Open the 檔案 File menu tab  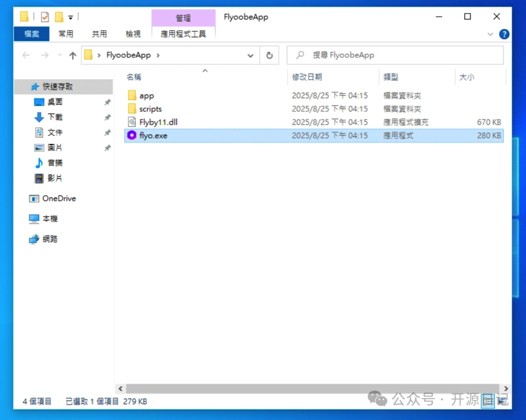pos(32,34)
